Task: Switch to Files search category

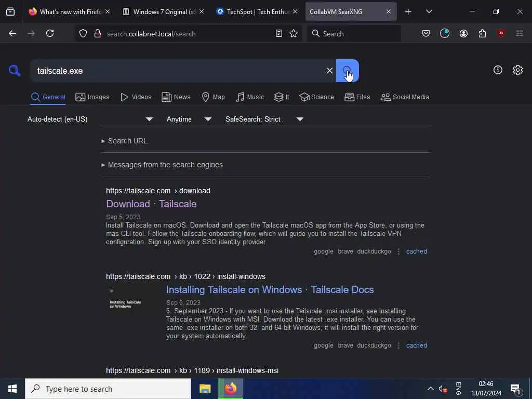Action: point(357,97)
